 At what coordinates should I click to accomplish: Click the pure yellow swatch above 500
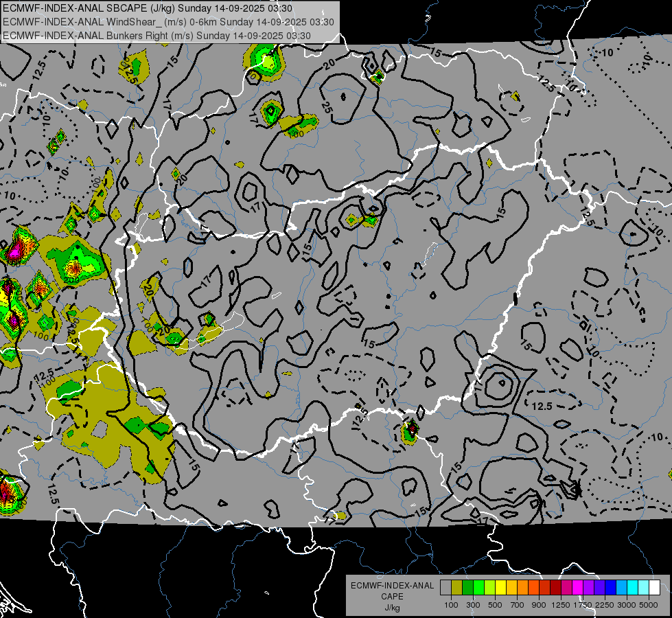click(500, 588)
